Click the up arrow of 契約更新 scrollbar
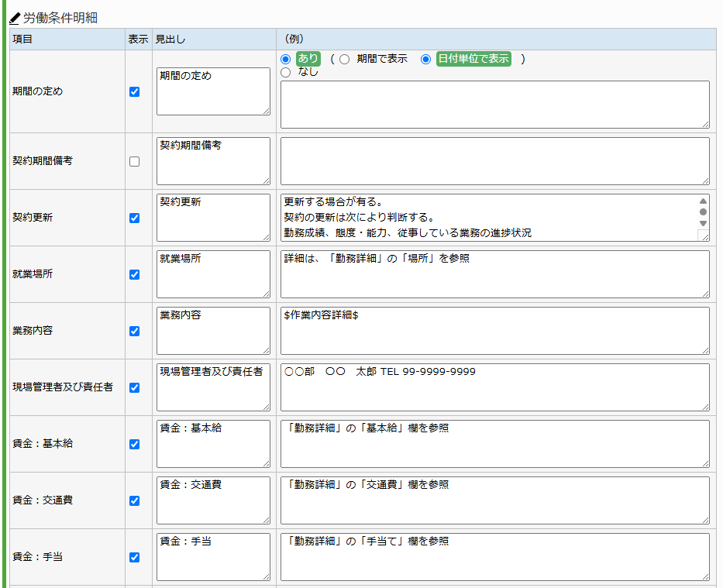This screenshot has height=588, width=723. click(x=703, y=201)
